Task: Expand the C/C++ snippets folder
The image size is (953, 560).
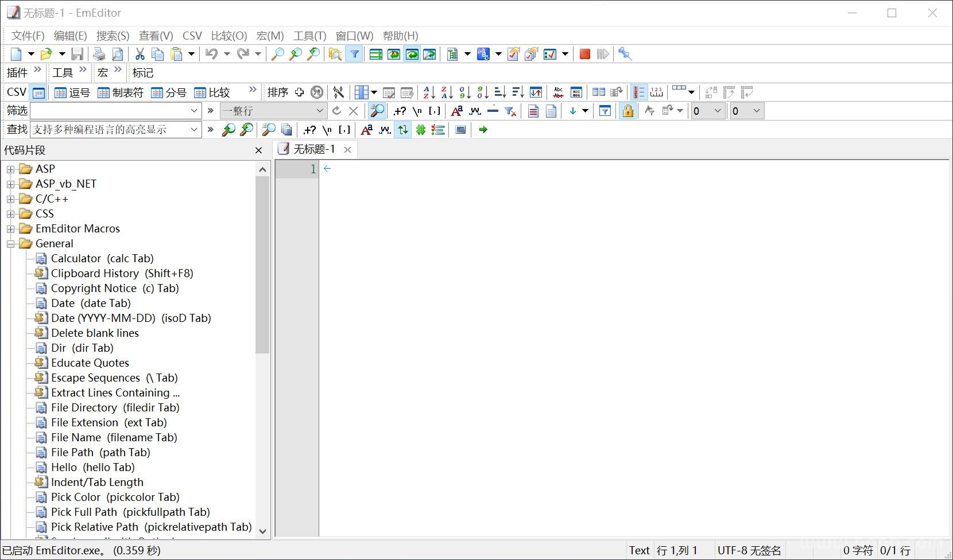Action: pyautogui.click(x=10, y=199)
